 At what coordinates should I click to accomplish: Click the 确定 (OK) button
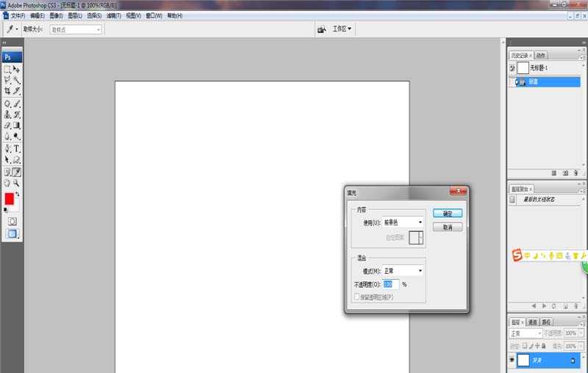448,213
